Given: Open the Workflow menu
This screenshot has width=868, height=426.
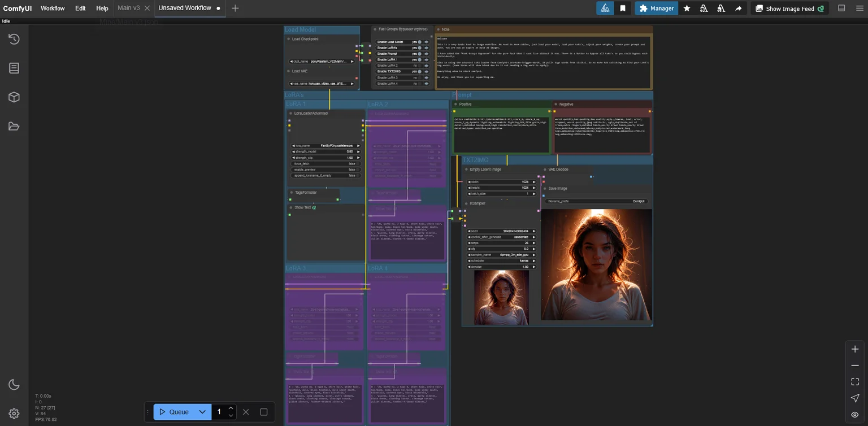Looking at the screenshot, I should (x=53, y=8).
